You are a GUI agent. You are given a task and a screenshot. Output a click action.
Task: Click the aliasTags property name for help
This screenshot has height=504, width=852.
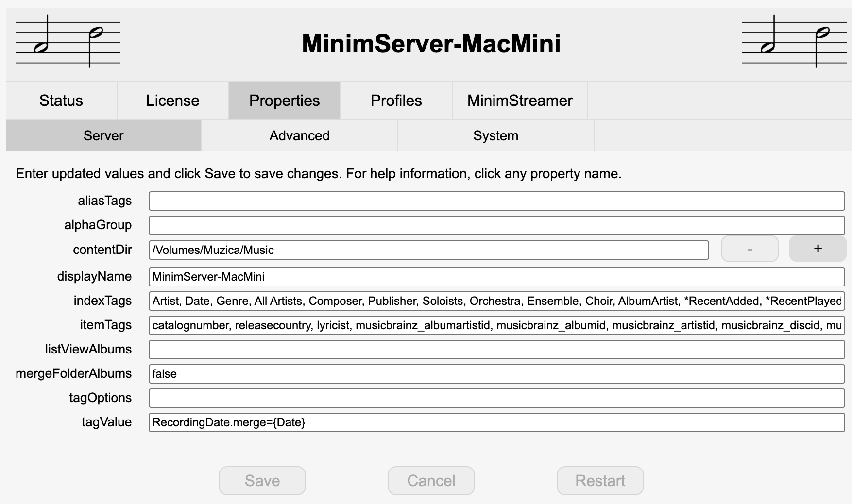pos(105,201)
